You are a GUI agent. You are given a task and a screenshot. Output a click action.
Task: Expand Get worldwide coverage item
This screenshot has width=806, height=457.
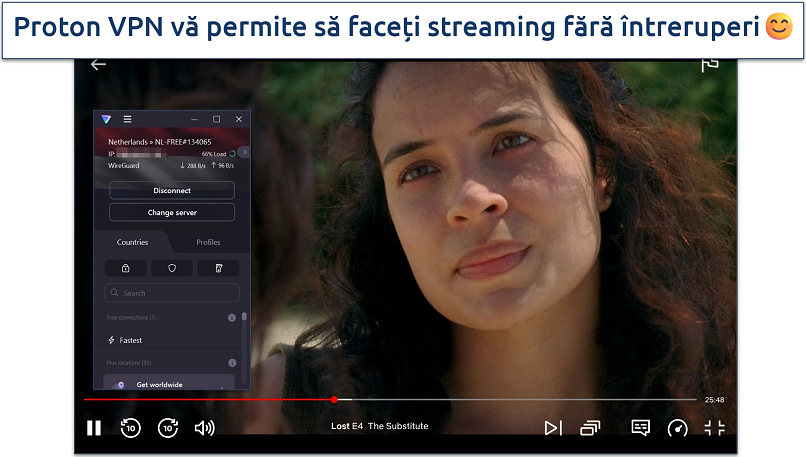click(x=172, y=384)
